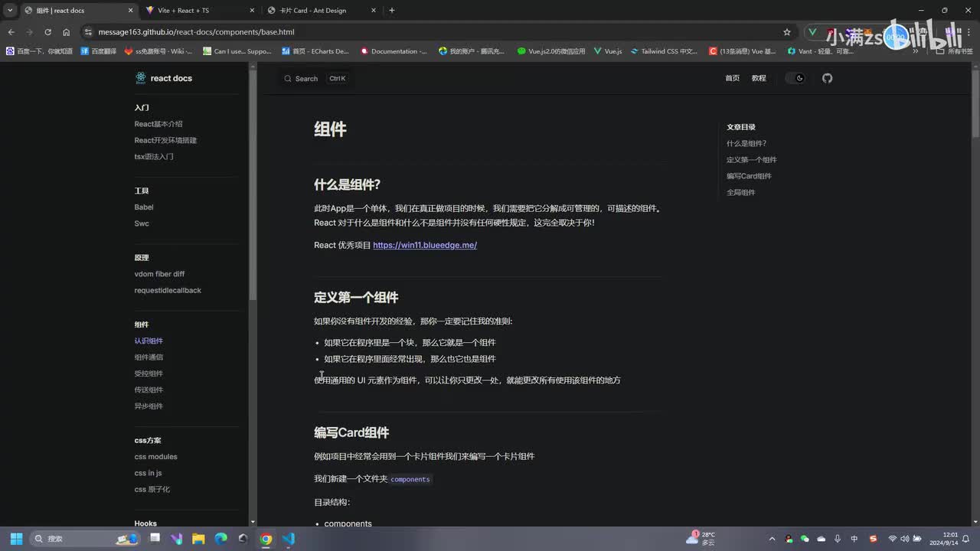This screenshot has width=980, height=551.
Task: Open the 百度翻译 bookmark
Action: click(98, 51)
